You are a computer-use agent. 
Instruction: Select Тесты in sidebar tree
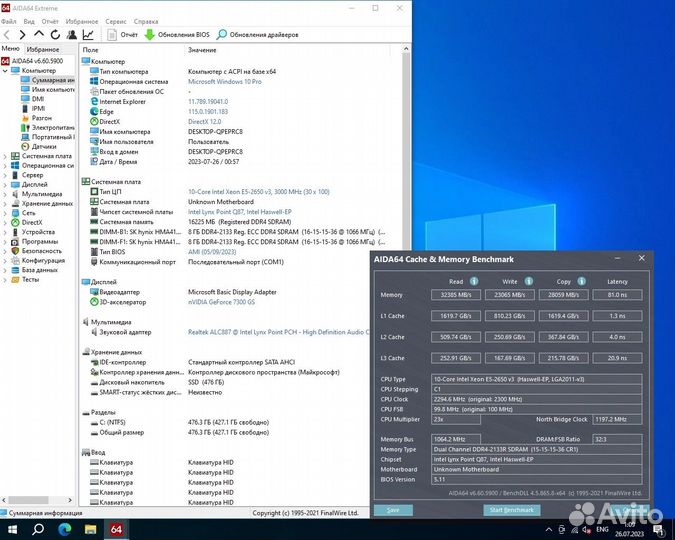(x=30, y=279)
